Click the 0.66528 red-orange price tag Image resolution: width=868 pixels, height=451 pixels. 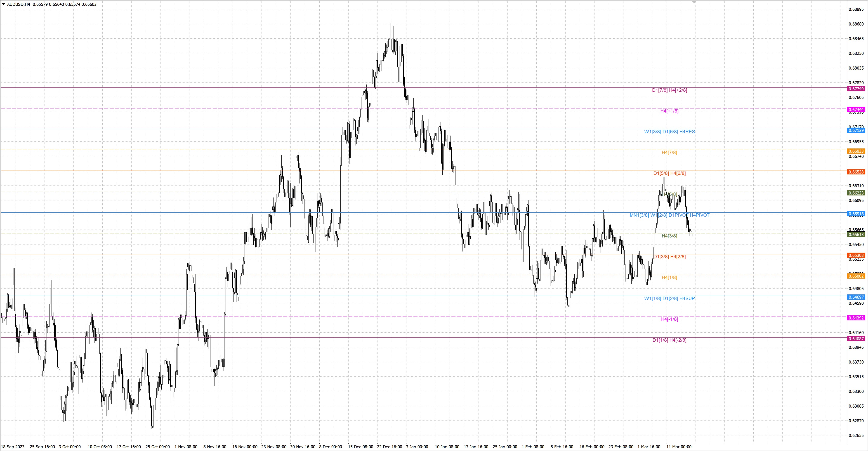[856, 172]
